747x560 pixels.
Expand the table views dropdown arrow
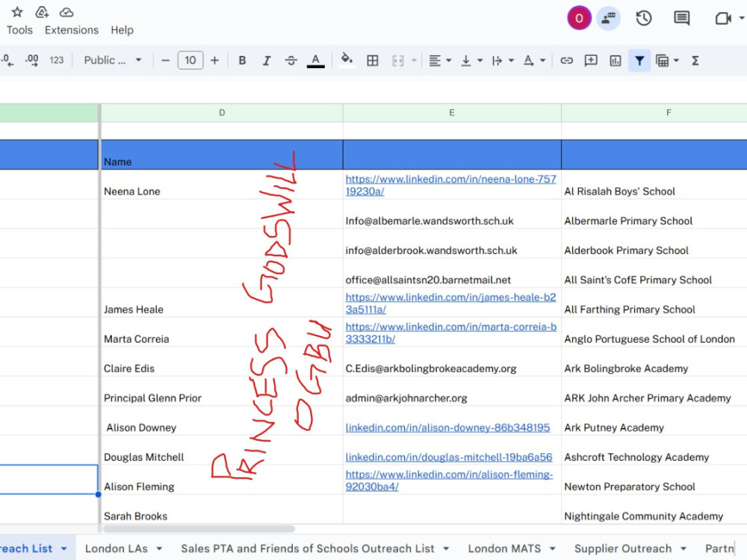click(x=676, y=60)
